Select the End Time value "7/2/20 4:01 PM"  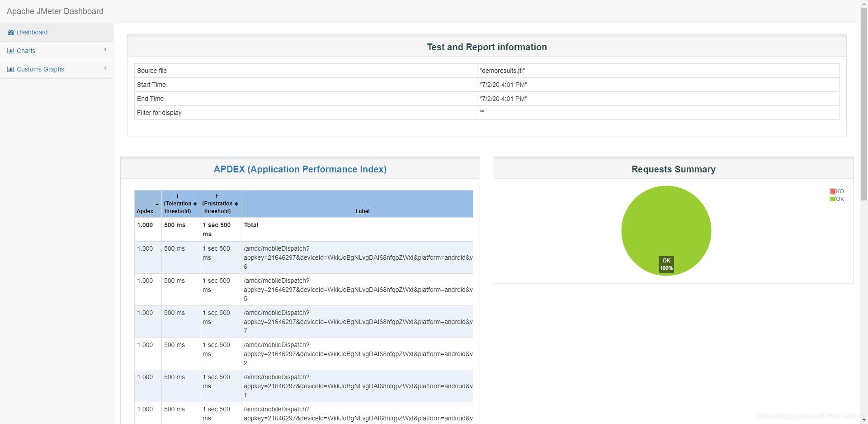coord(503,99)
